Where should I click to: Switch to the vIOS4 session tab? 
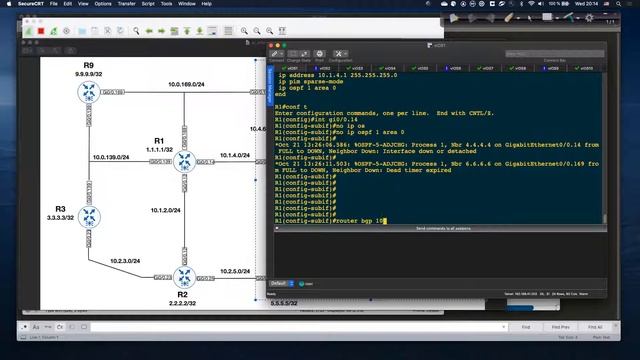coord(387,68)
